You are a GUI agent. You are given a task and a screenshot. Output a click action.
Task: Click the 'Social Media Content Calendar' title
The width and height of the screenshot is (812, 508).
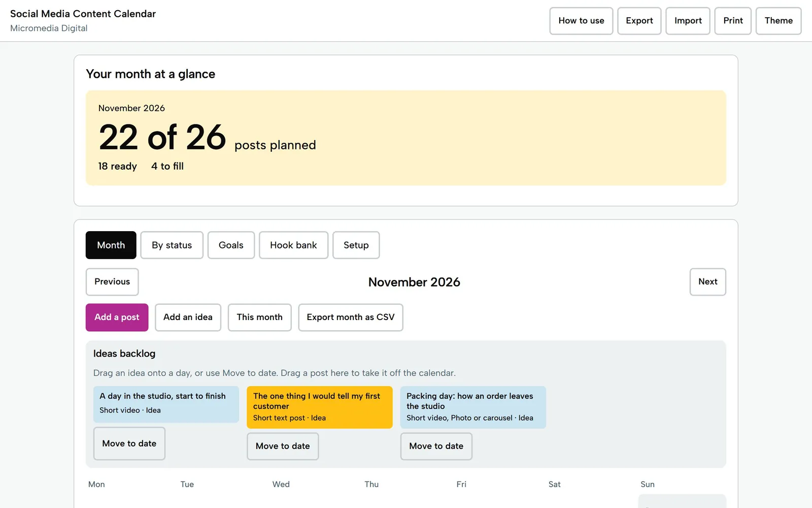click(83, 14)
